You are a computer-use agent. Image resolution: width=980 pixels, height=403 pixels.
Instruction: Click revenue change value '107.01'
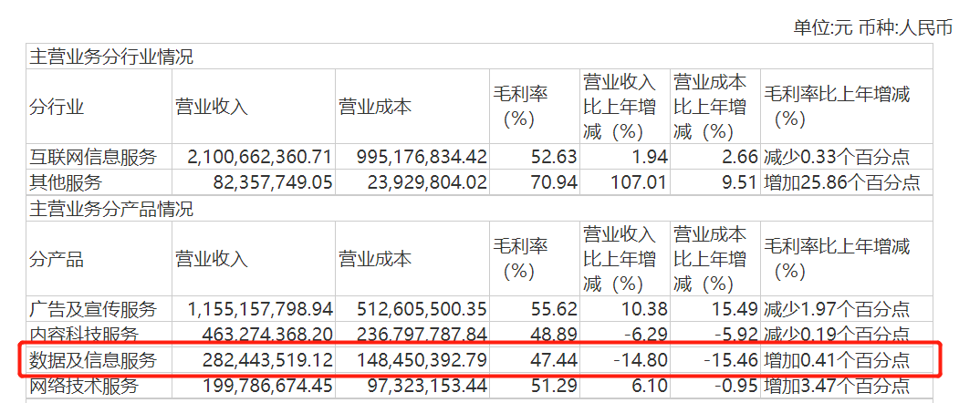coord(638,182)
